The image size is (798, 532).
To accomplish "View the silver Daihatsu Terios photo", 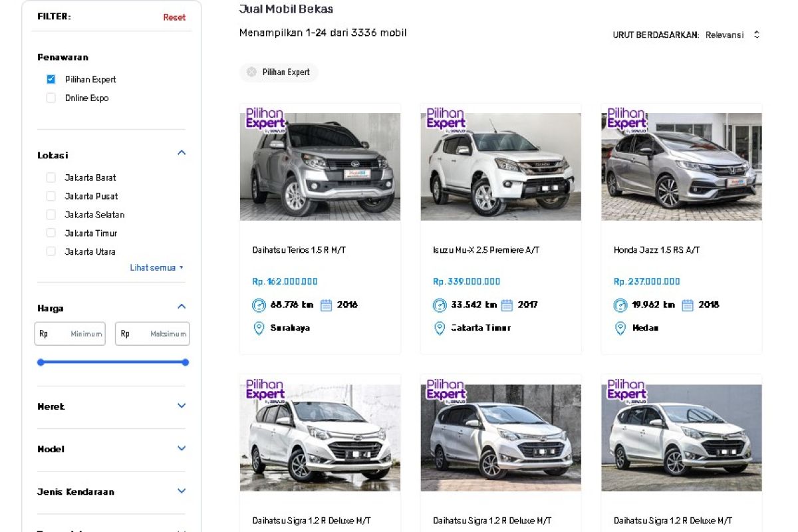I will coord(320,166).
